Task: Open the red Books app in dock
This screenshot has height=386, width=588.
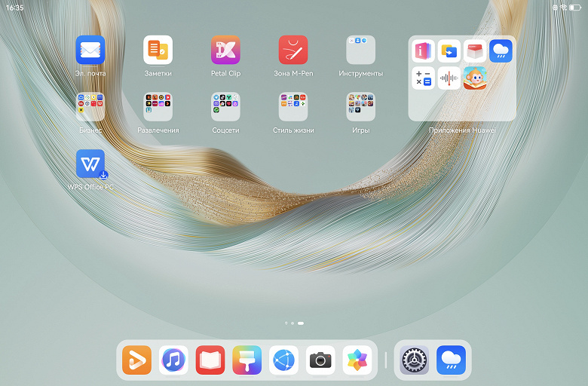Action: (x=210, y=360)
